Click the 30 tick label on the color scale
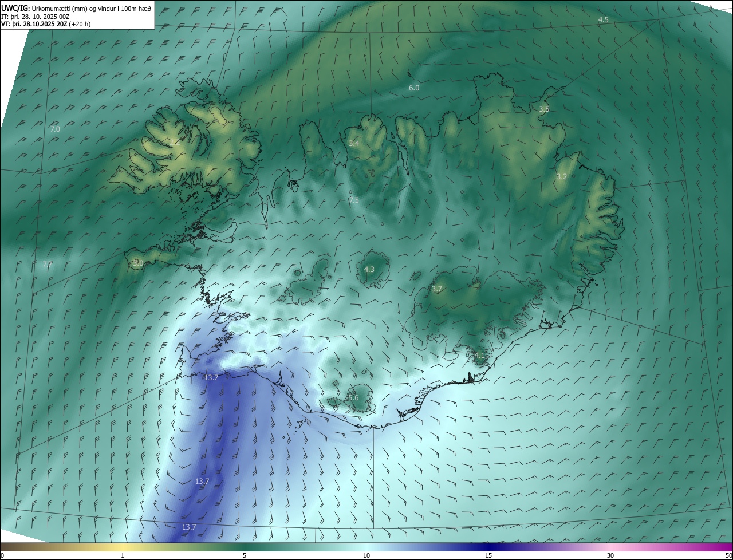 (x=610, y=555)
